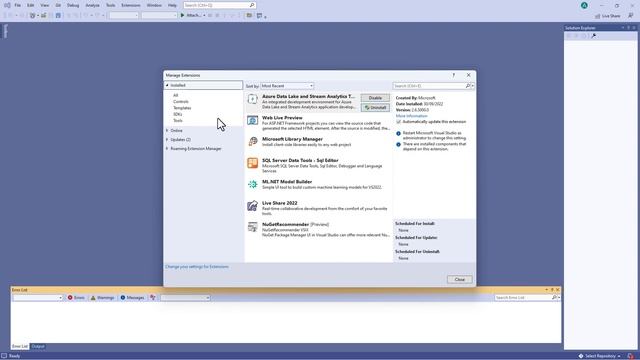Switch to the Error List tab

20,346
